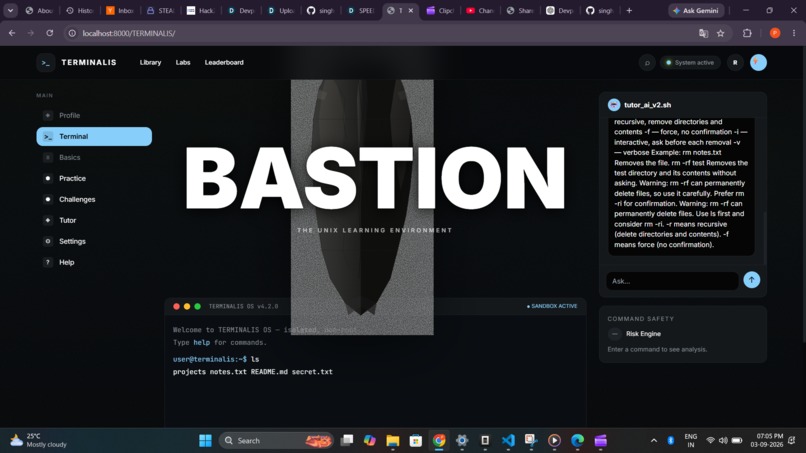Click the Help question mark icon

[48, 262]
